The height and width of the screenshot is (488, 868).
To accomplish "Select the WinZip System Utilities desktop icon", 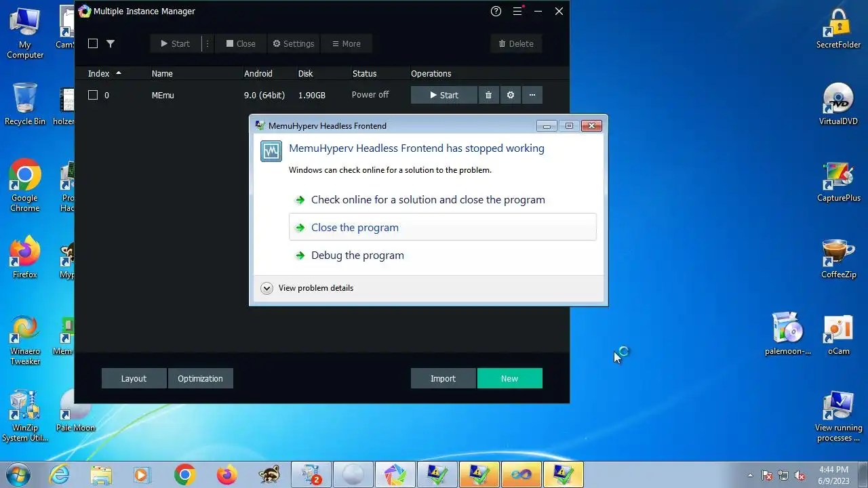I will click(x=25, y=415).
